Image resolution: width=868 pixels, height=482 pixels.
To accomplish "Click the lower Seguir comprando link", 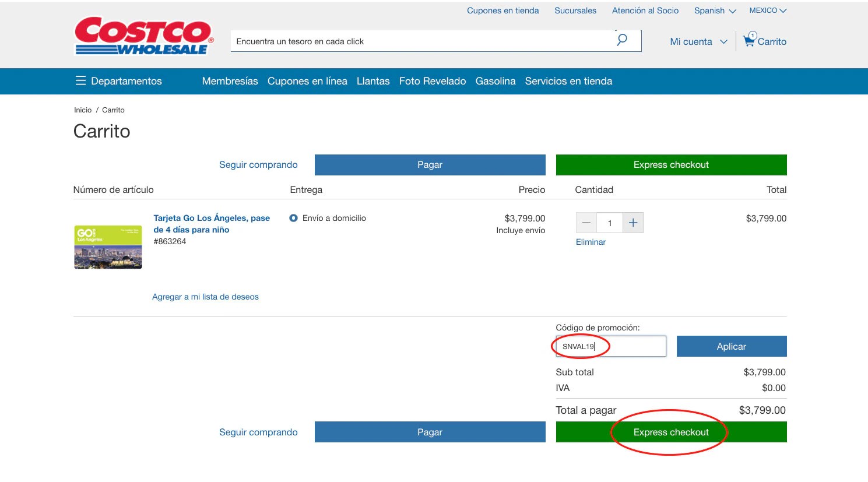I will click(x=258, y=432).
